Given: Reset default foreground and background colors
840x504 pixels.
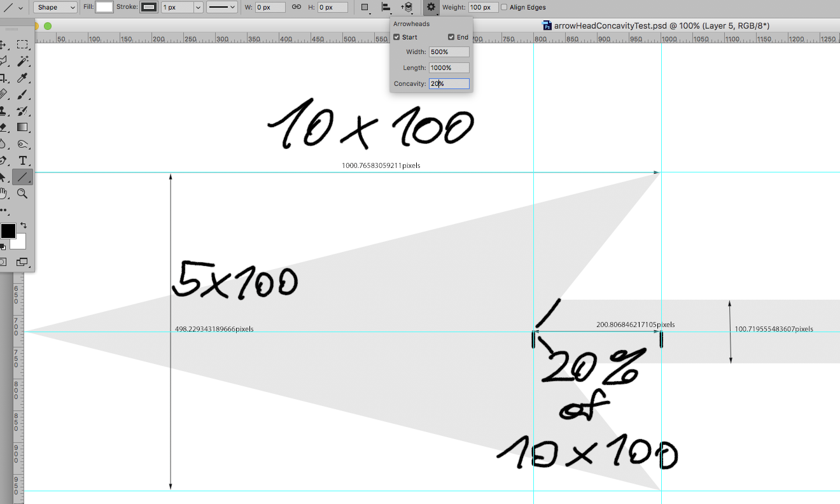Looking at the screenshot, I should 3,247.
